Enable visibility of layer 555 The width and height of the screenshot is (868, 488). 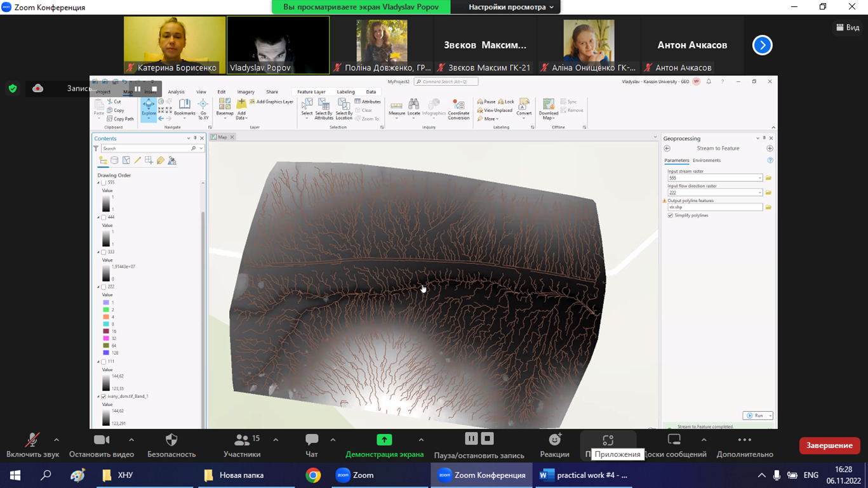tap(104, 183)
